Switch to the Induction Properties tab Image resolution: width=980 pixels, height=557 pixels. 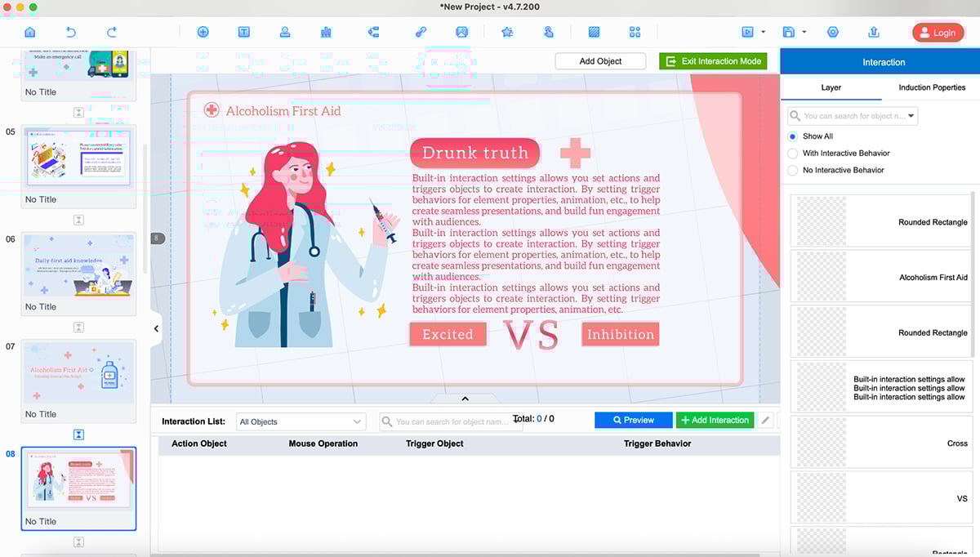[x=931, y=87]
